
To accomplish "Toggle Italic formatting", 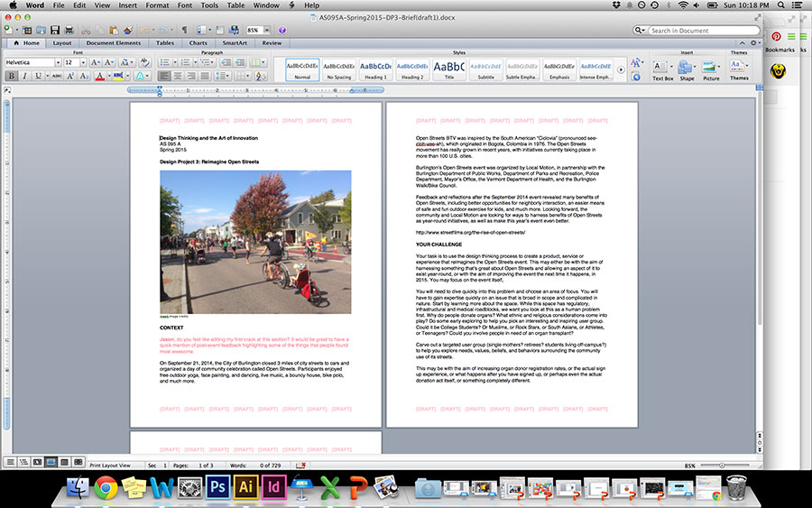I will (x=24, y=76).
